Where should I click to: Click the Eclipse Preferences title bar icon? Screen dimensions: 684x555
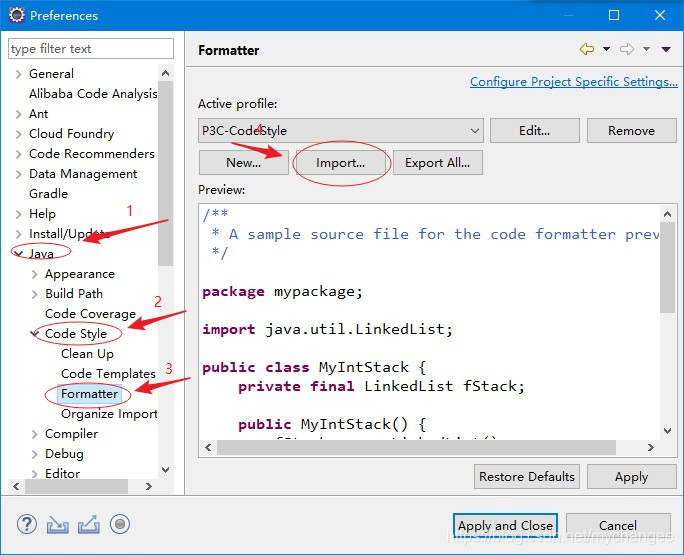click(x=16, y=15)
